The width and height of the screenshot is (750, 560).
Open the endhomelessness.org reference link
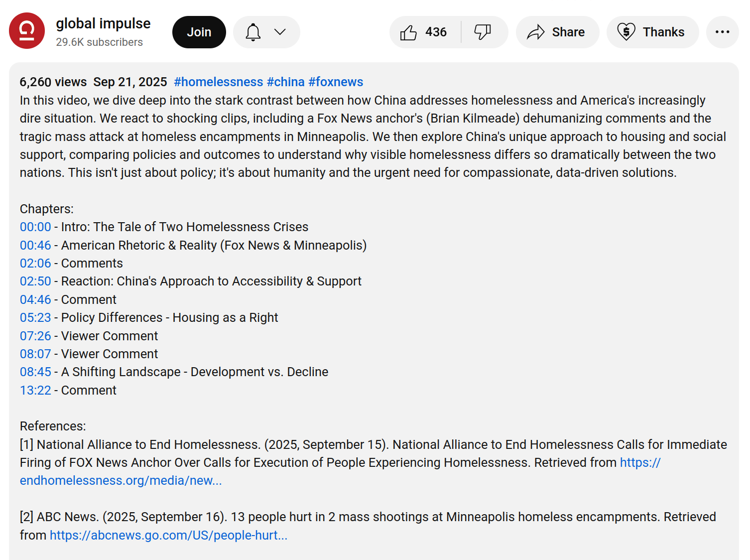pos(121,481)
